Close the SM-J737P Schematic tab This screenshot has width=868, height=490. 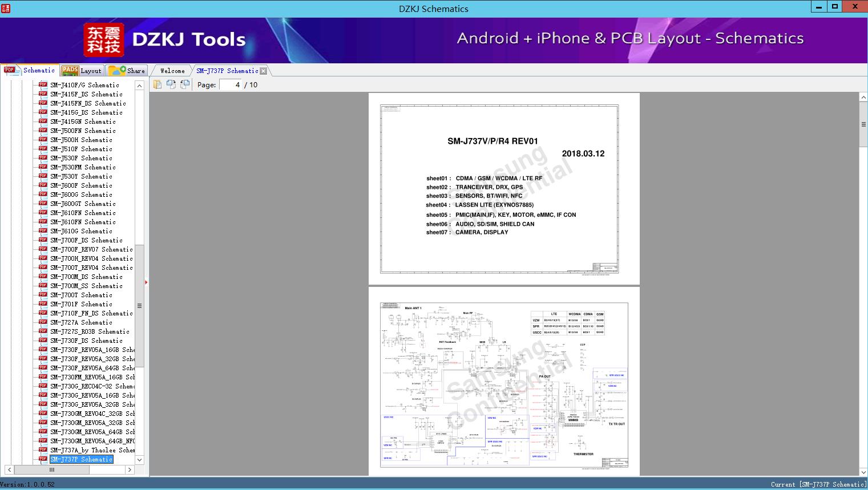tap(263, 71)
